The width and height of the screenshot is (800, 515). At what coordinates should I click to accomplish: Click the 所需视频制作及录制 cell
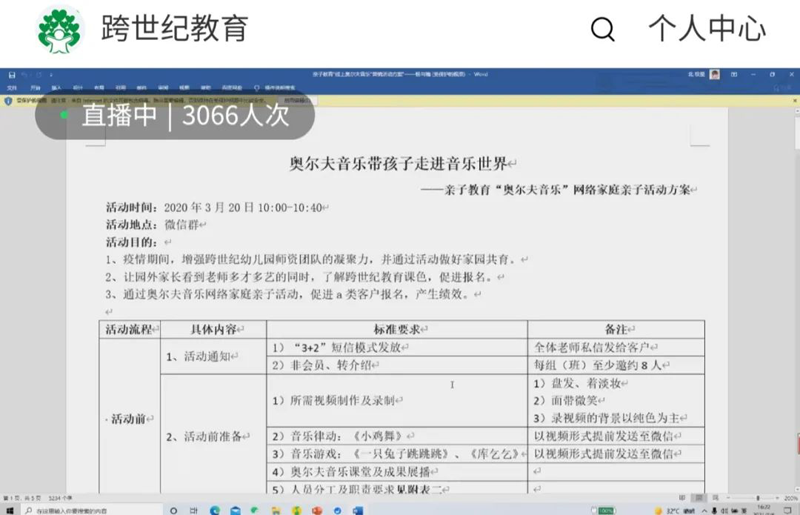[397, 401]
